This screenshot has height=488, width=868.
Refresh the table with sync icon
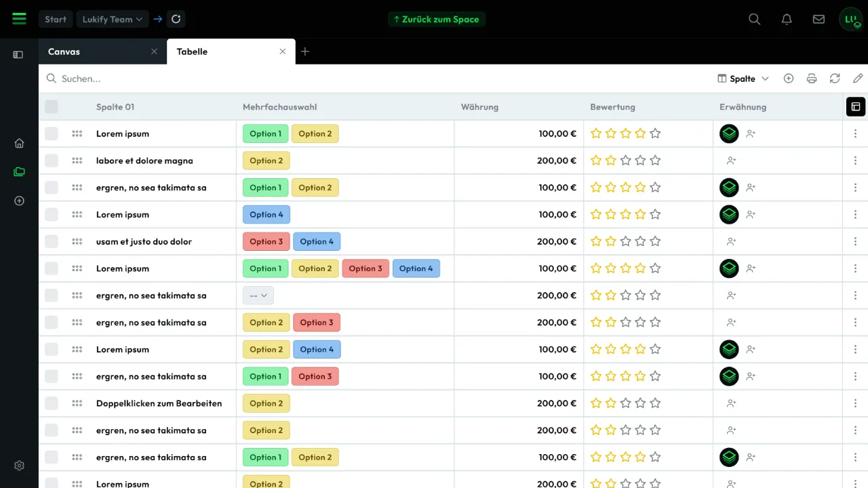835,79
